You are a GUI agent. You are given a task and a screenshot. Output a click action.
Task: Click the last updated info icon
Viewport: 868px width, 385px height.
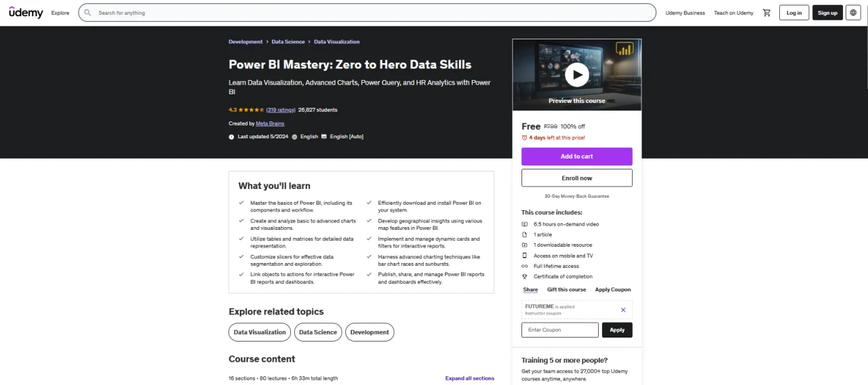click(x=232, y=136)
